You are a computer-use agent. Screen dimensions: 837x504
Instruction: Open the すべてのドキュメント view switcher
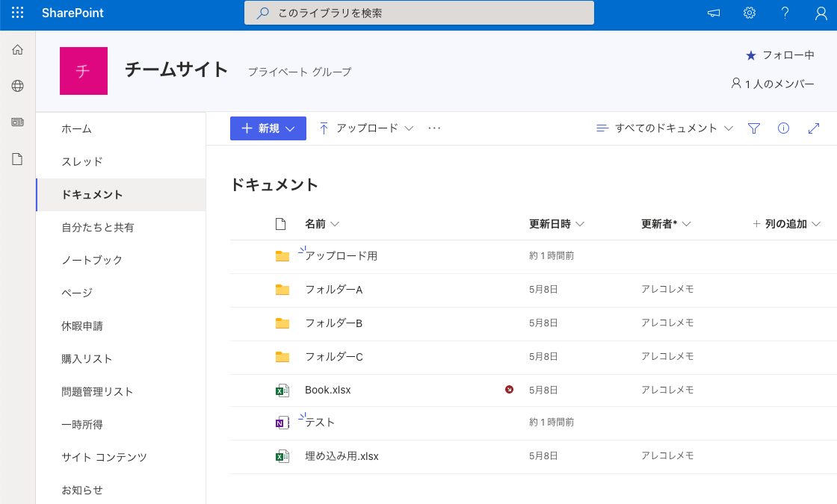[665, 128]
